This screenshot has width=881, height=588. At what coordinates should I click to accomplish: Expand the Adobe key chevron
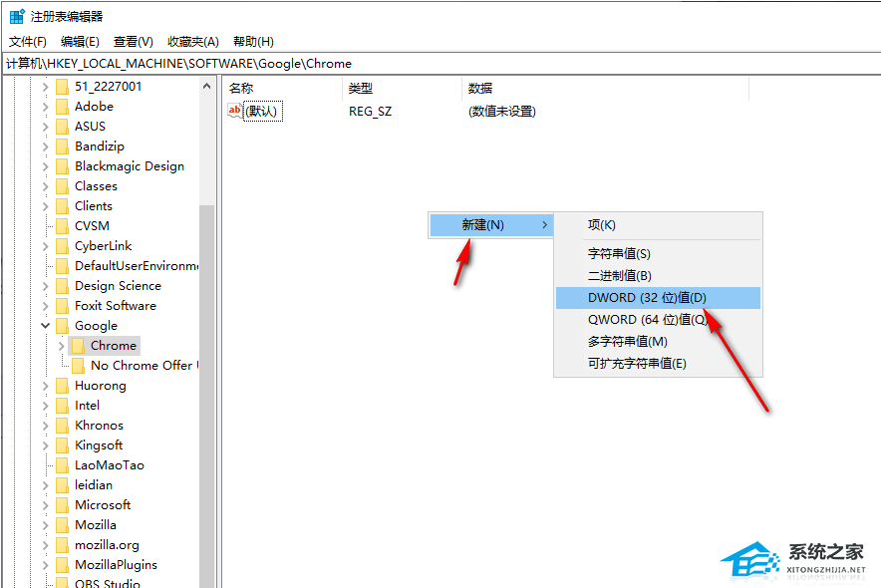coord(46,107)
